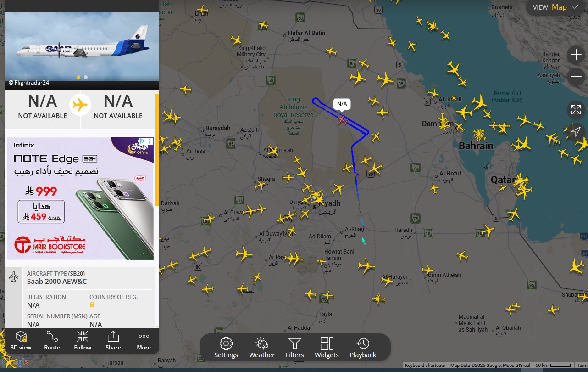Zoom in on the map
588x372 pixels.
point(576,55)
